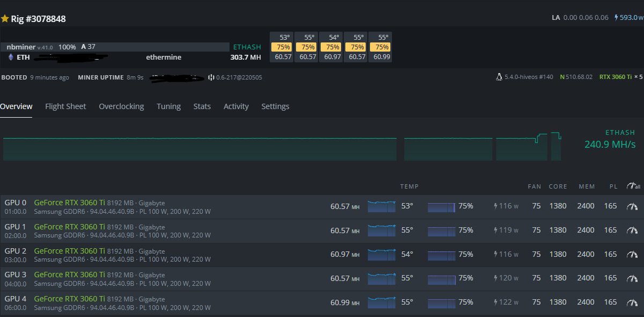
Task: Open the Stats tab
Action: click(x=202, y=106)
